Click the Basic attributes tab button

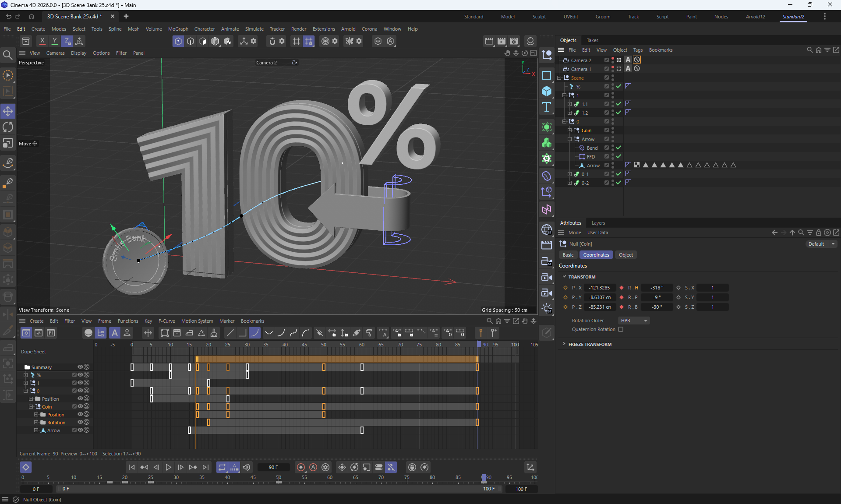tap(568, 255)
